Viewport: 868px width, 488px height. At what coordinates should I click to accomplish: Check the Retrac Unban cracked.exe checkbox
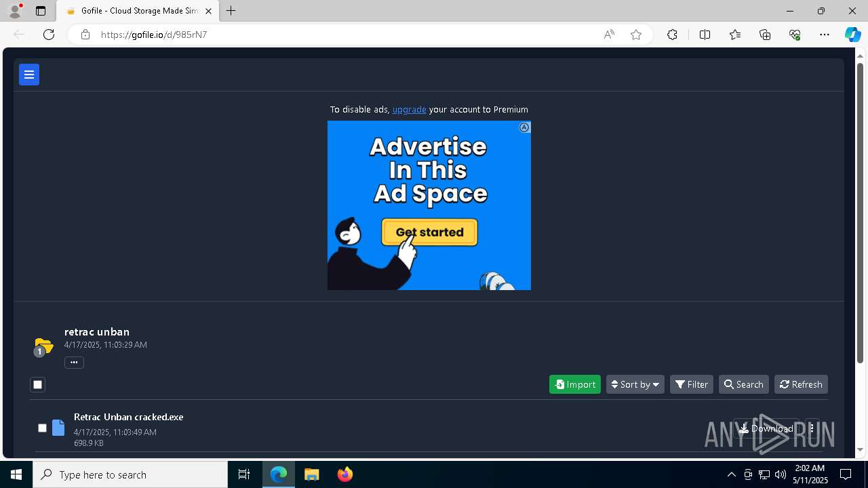[x=42, y=428]
